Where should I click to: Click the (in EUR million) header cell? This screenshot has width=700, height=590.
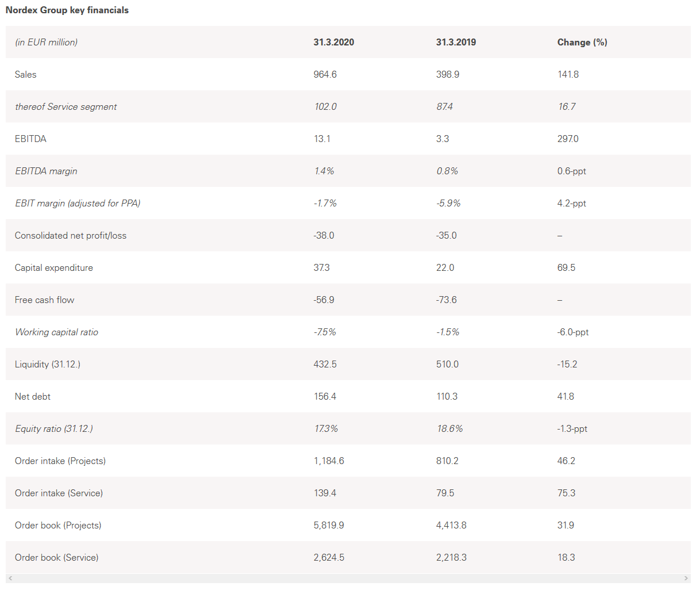coord(47,43)
